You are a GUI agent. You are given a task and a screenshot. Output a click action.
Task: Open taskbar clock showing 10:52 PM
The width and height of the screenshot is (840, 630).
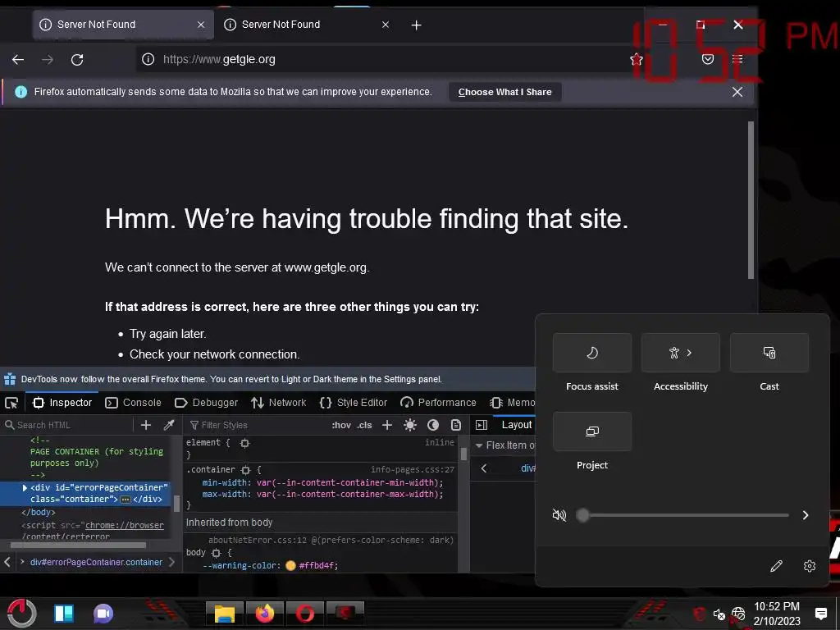pos(777,614)
